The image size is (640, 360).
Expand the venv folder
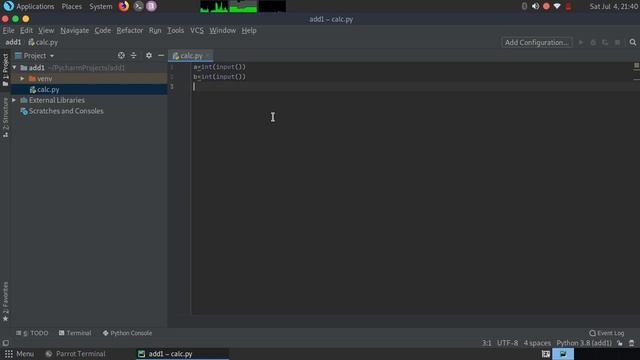click(x=22, y=78)
